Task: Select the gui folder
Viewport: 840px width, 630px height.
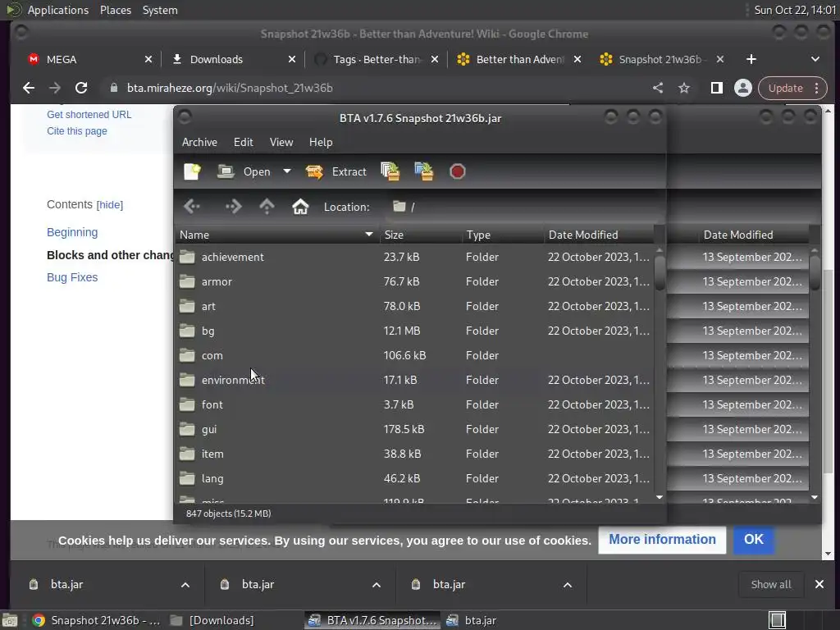Action: click(414, 430)
